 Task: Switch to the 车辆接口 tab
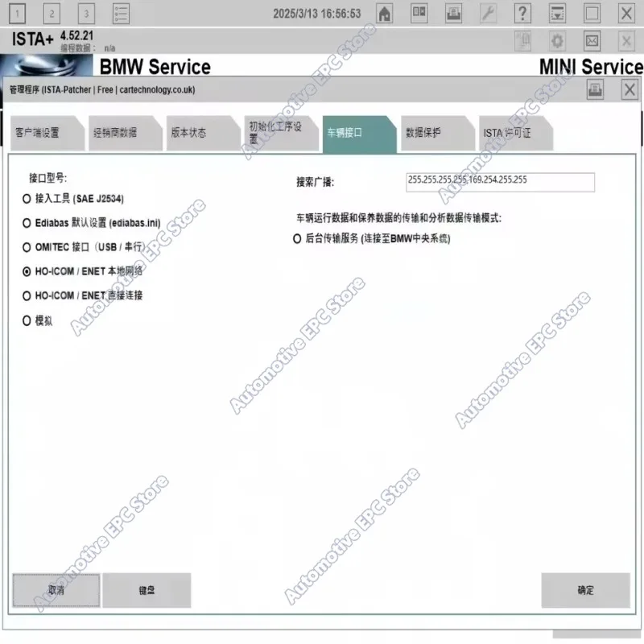click(x=359, y=134)
